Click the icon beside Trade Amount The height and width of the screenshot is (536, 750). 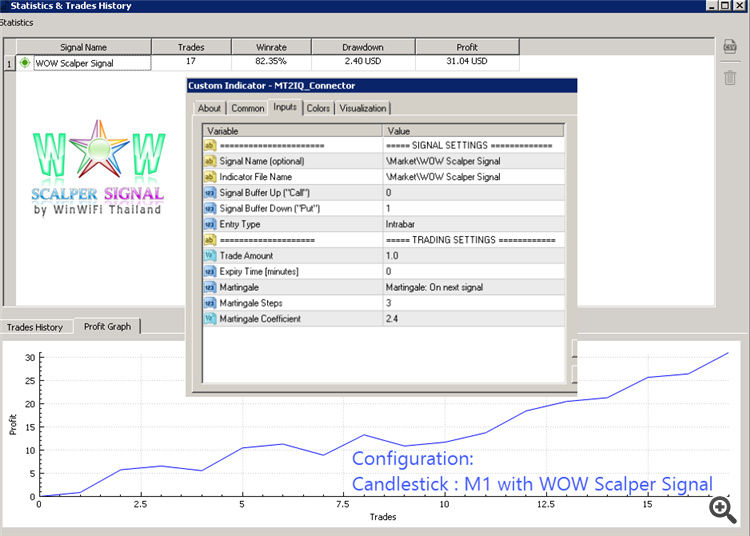click(210, 256)
